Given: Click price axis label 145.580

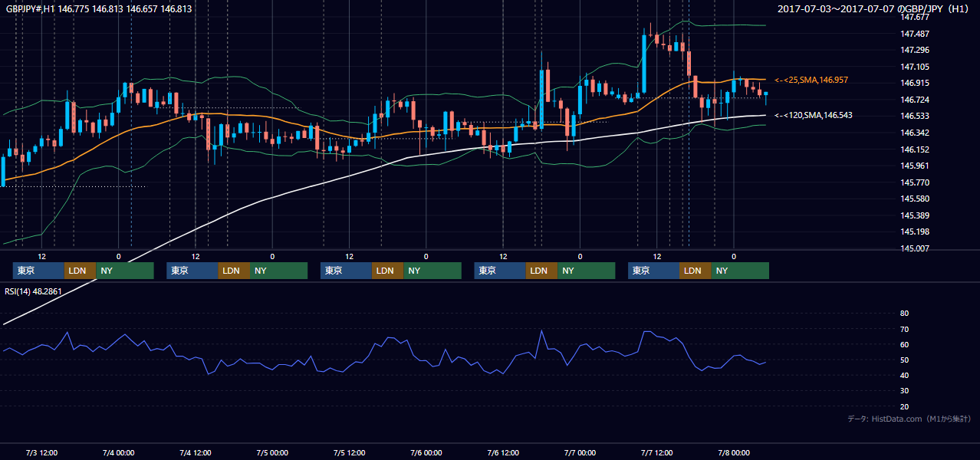Looking at the screenshot, I should 916,199.
